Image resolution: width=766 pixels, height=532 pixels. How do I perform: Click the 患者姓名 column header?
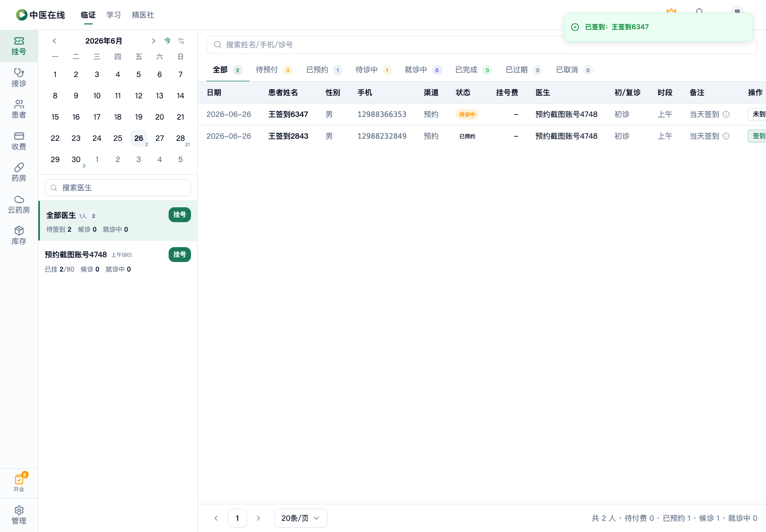(283, 92)
